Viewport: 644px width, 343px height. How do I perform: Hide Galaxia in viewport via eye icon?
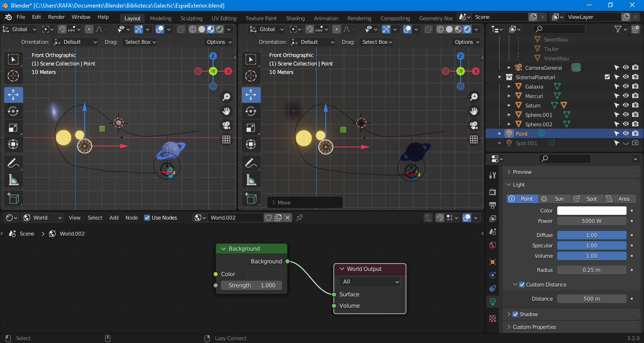coord(626,87)
